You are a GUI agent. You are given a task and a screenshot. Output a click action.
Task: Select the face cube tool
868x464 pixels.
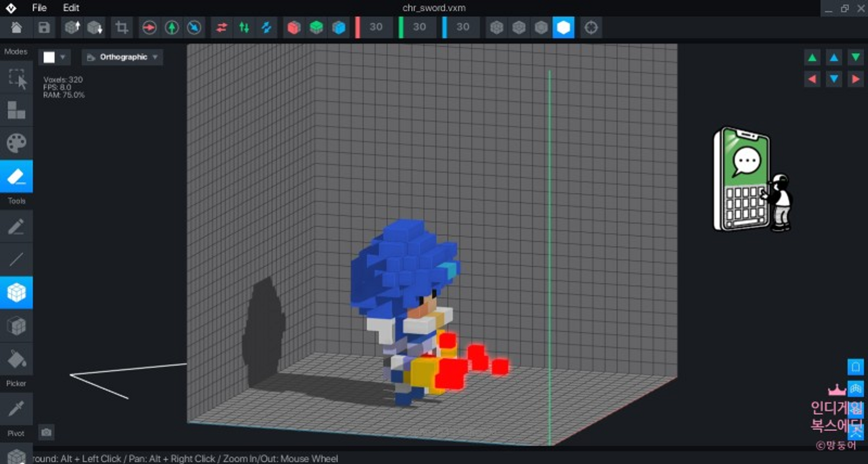point(16,326)
